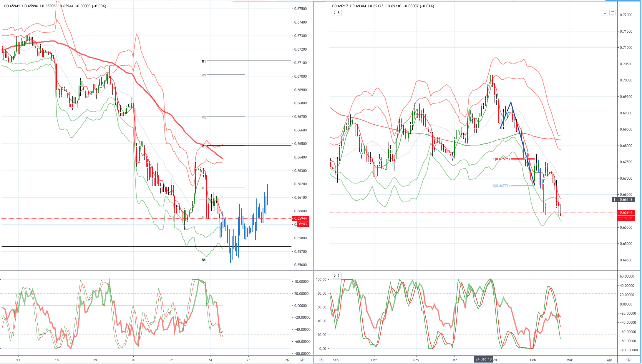Click the down-arrow pane button on right chart

[x=605, y=13]
